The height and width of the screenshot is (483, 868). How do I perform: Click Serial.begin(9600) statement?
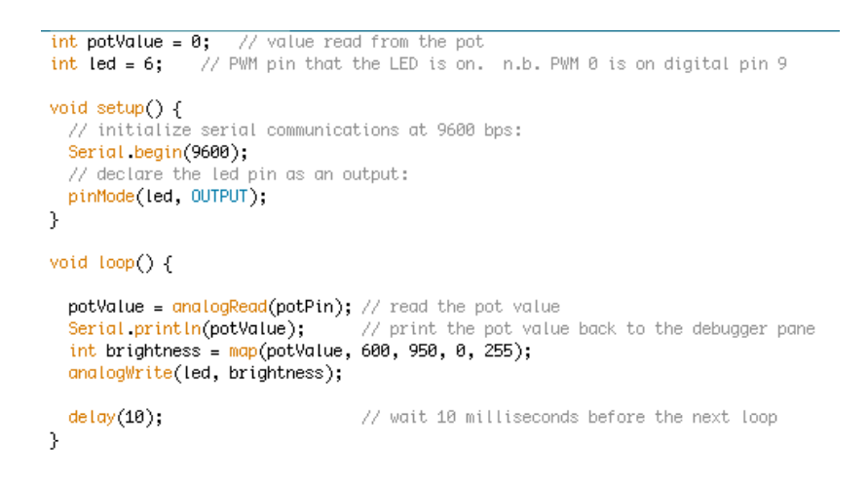(158, 152)
